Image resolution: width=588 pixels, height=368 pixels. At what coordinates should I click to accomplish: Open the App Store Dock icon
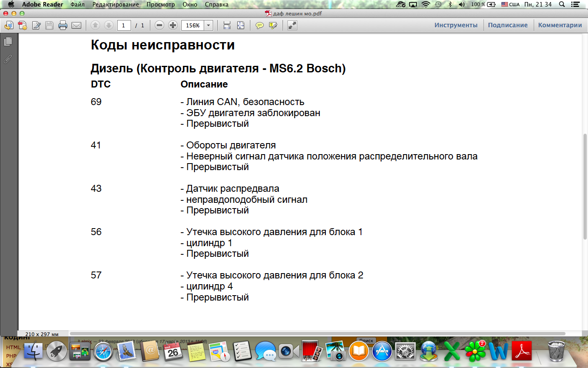382,351
